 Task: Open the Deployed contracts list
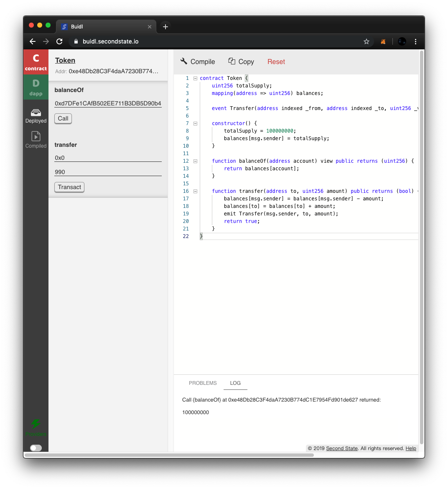[36, 116]
